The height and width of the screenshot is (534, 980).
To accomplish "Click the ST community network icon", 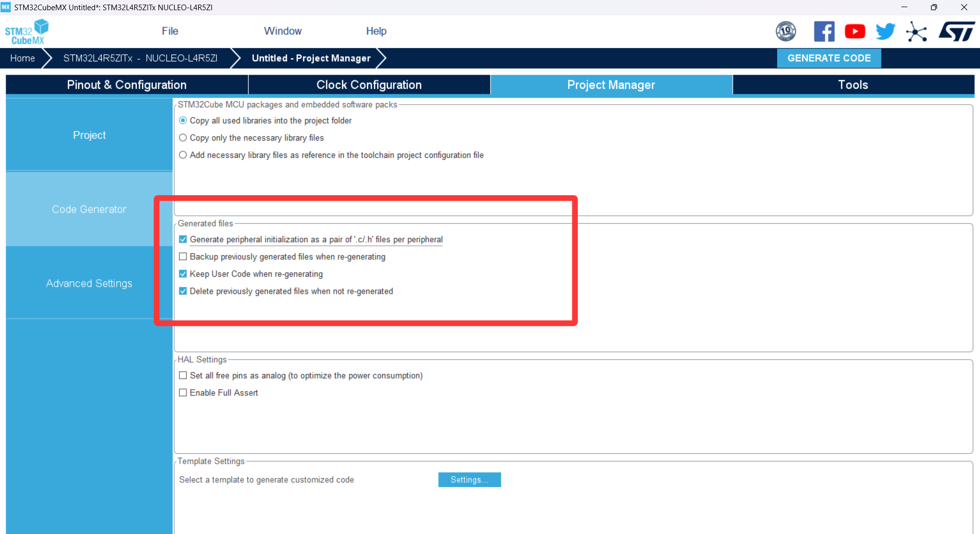I will [916, 32].
